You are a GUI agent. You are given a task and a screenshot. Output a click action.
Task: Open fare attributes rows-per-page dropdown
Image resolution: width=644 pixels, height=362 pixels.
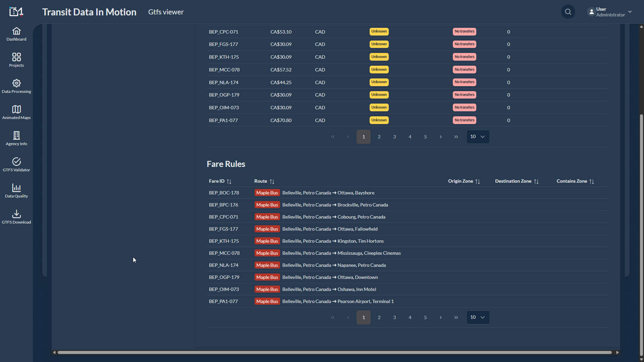tap(478, 137)
